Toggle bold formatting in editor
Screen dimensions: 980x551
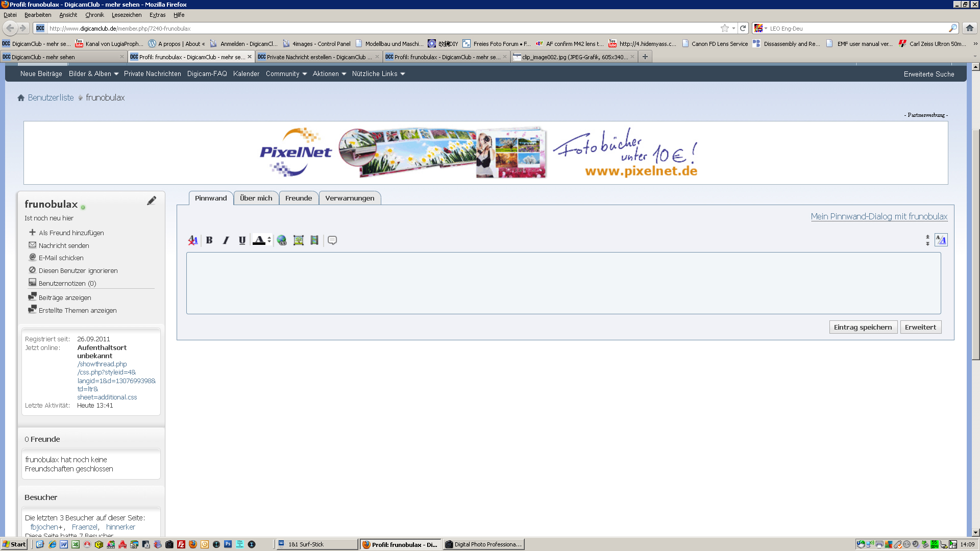click(209, 240)
